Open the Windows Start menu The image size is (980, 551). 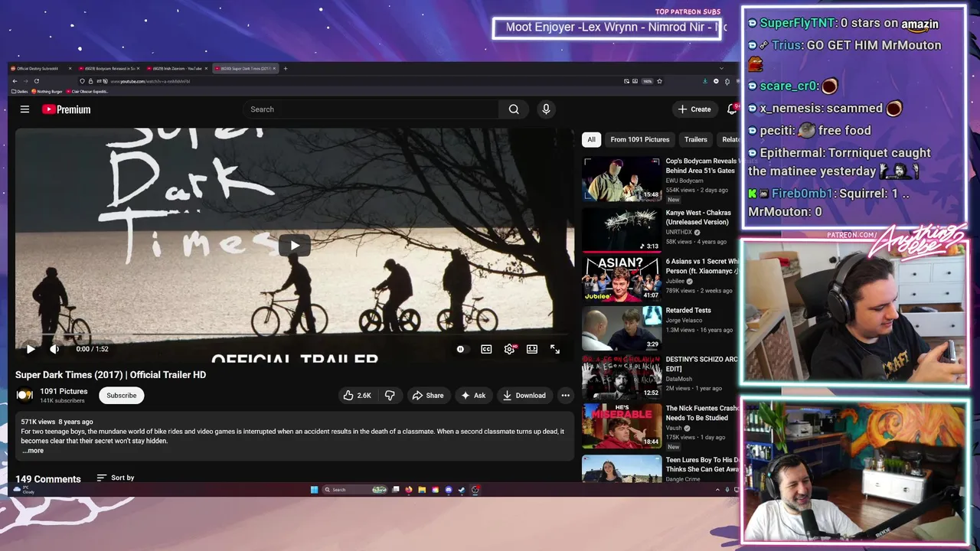coord(314,490)
